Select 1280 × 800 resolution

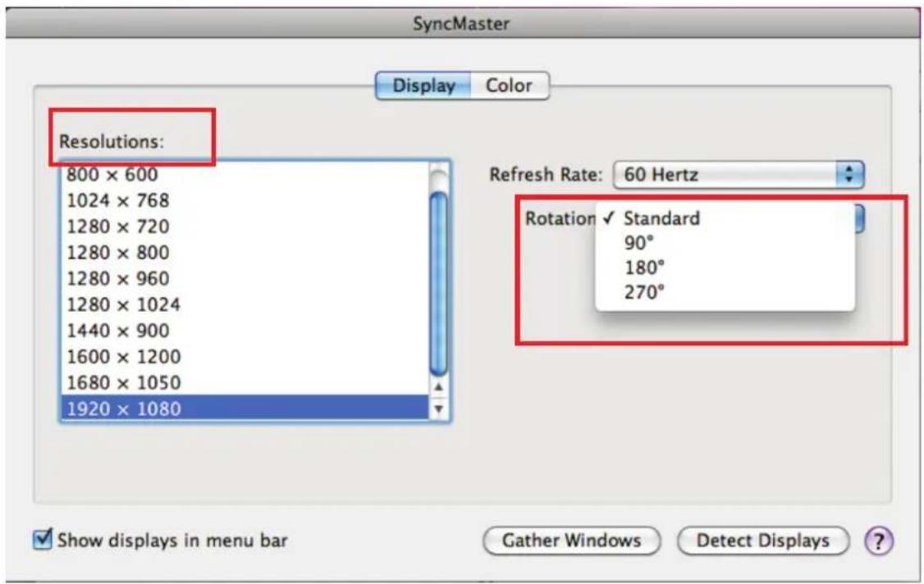(x=245, y=253)
